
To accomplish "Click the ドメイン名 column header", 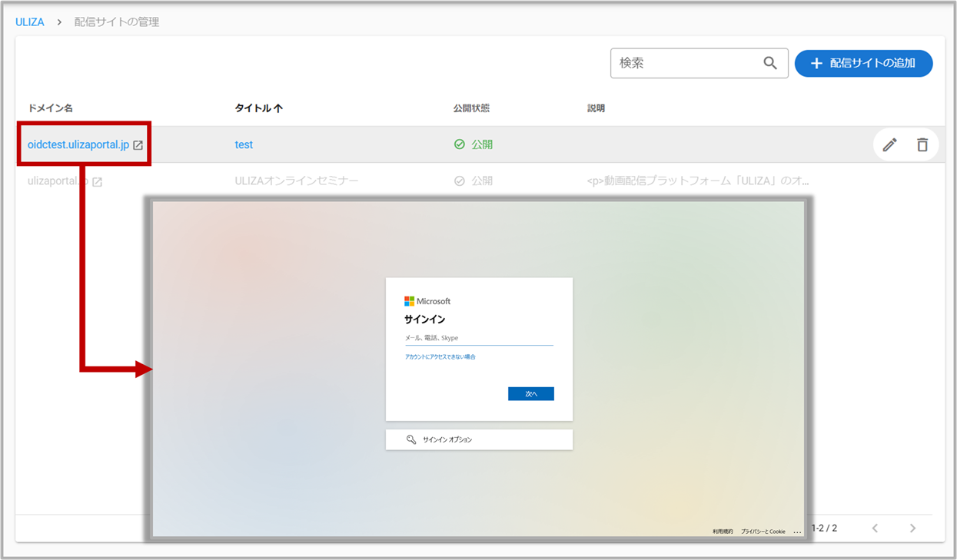I will click(x=50, y=108).
